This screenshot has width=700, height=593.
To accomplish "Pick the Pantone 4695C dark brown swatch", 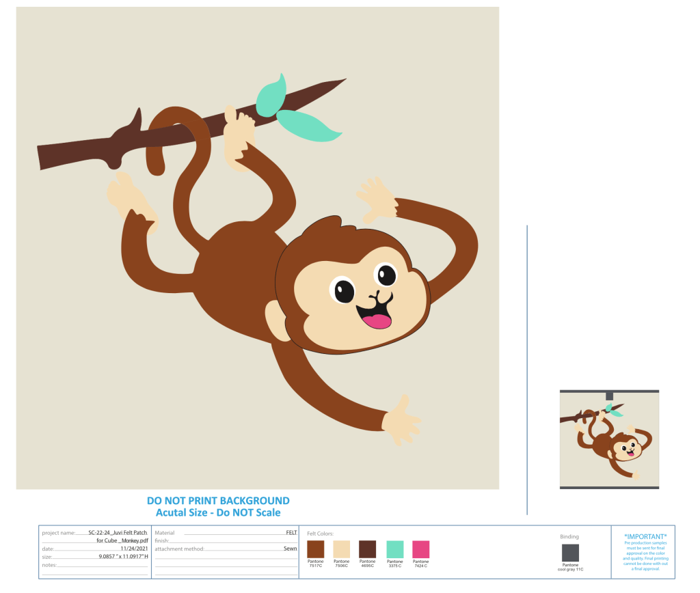I will pos(367,549).
